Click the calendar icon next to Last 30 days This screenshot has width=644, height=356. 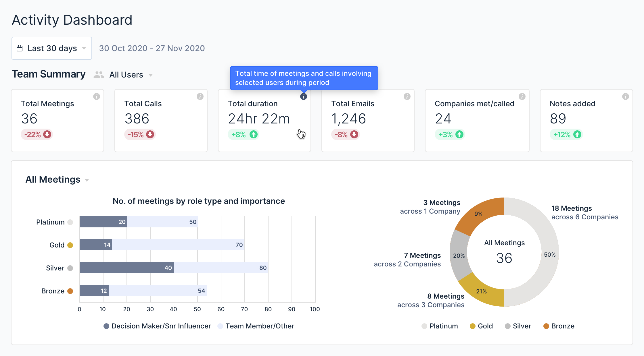pyautogui.click(x=21, y=48)
